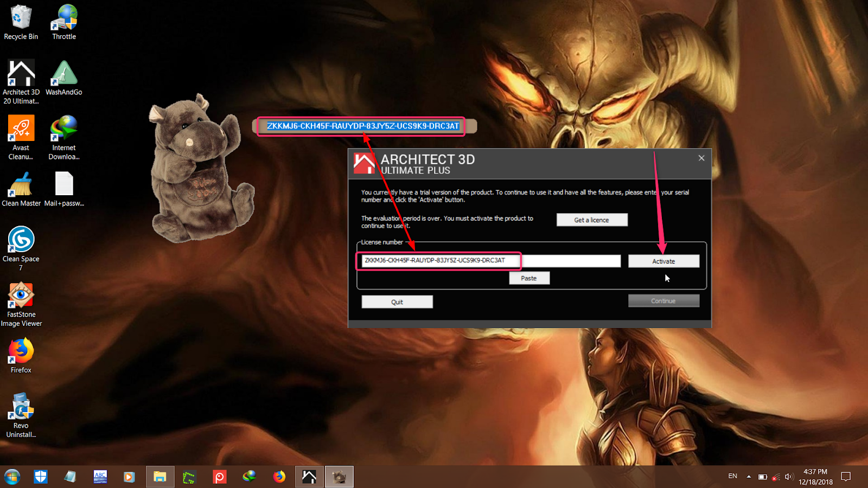Switch to Architect 3D in the taskbar
Viewport: 868px width, 488px height.
[x=309, y=477]
